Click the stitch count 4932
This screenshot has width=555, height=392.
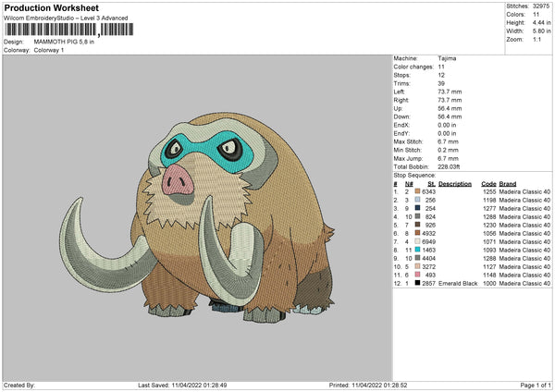coord(428,234)
